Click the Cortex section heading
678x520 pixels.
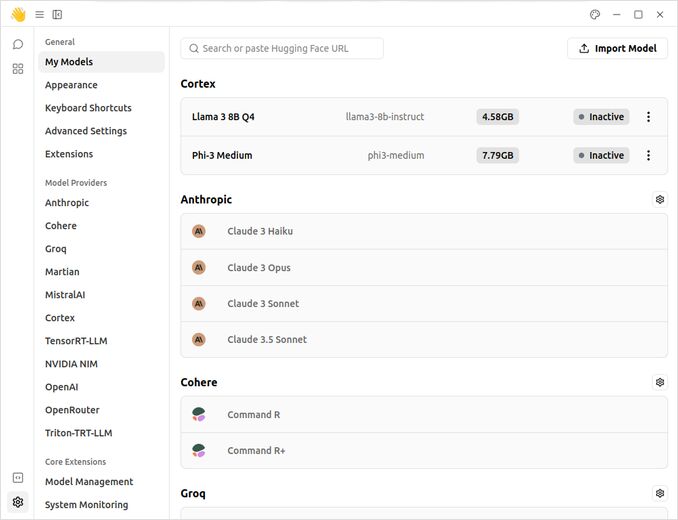click(198, 84)
